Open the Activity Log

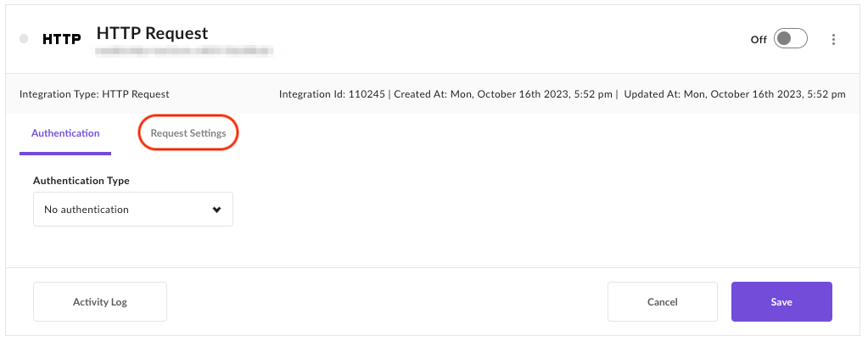[99, 301]
